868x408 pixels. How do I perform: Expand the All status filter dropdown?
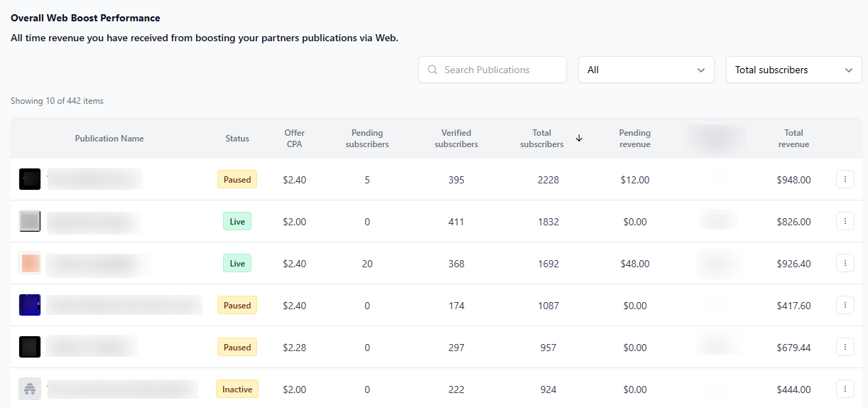point(646,70)
